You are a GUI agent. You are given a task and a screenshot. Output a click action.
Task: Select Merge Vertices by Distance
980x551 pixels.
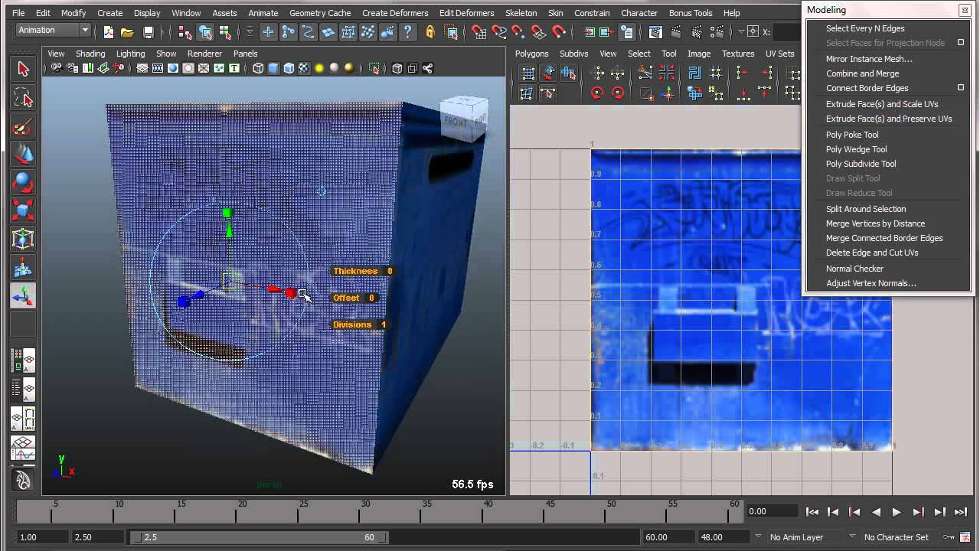click(x=875, y=223)
